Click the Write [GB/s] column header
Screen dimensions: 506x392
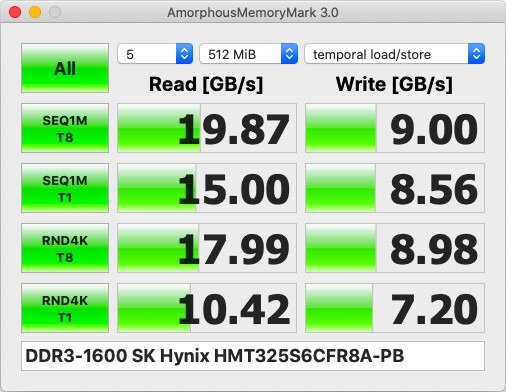coord(394,84)
